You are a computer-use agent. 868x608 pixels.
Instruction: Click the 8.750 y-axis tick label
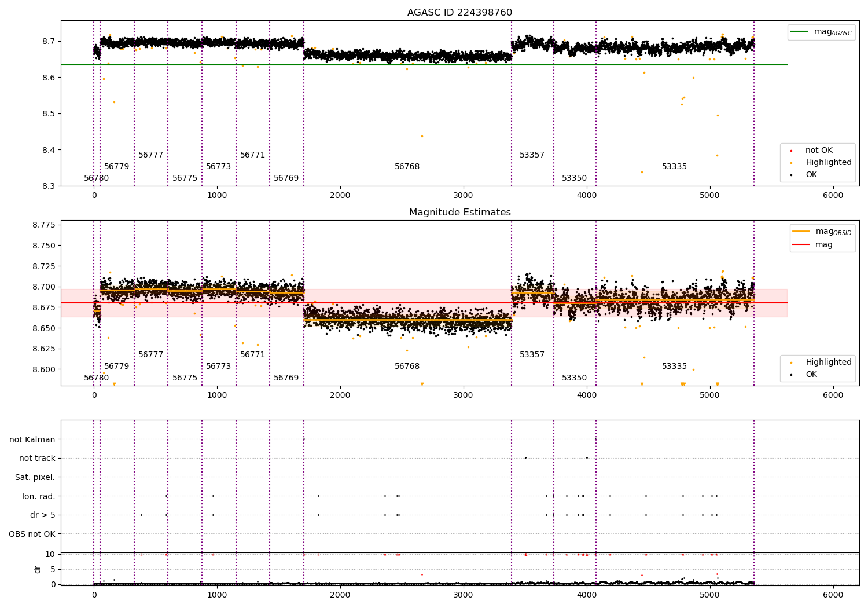pyautogui.click(x=44, y=246)
